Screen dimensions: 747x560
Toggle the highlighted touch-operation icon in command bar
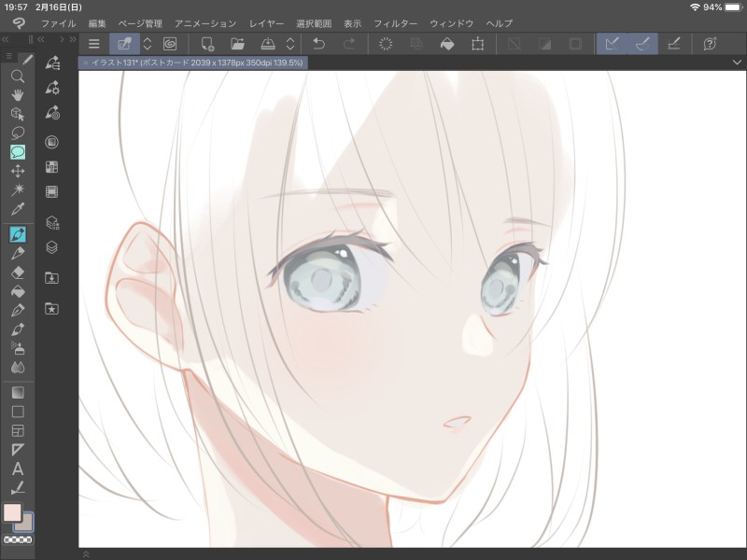(x=124, y=44)
